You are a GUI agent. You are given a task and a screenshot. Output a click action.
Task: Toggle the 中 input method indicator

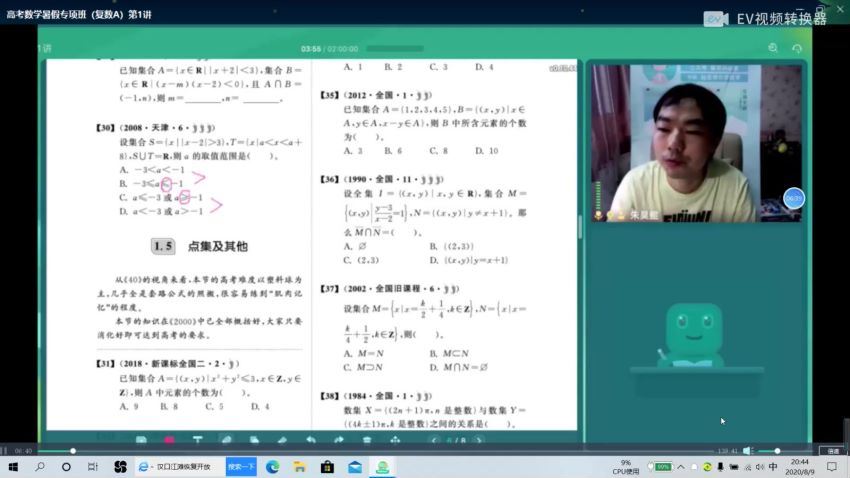tap(773, 467)
